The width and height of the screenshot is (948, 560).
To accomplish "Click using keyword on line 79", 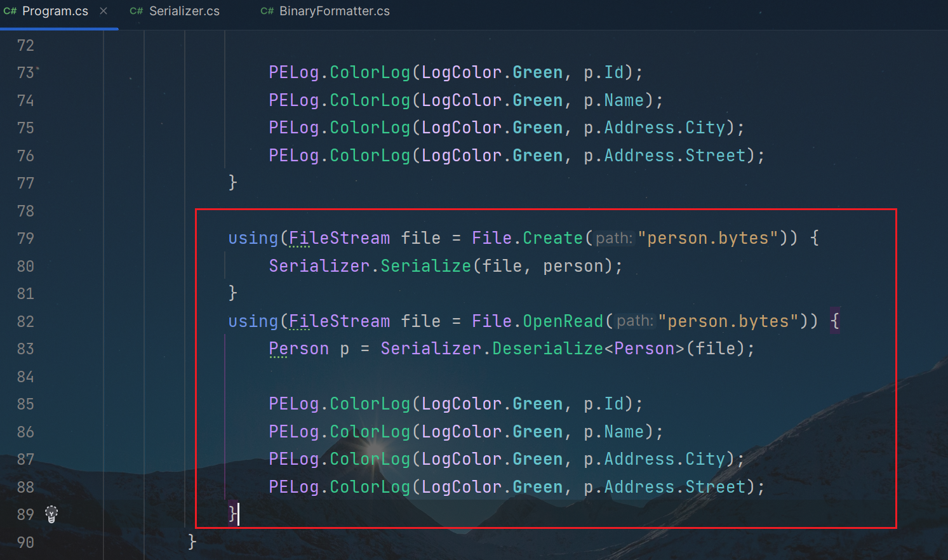I will coord(253,238).
